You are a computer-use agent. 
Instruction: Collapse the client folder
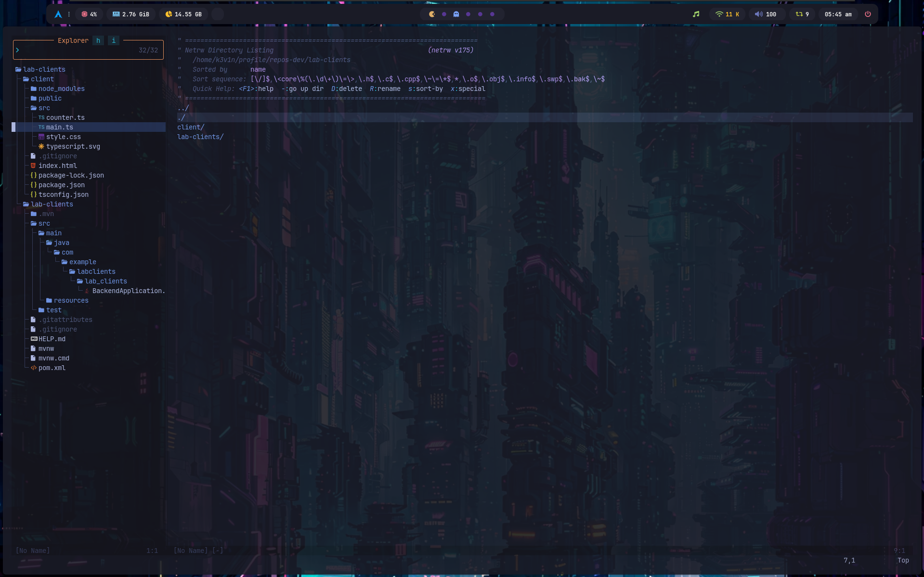[x=42, y=79]
